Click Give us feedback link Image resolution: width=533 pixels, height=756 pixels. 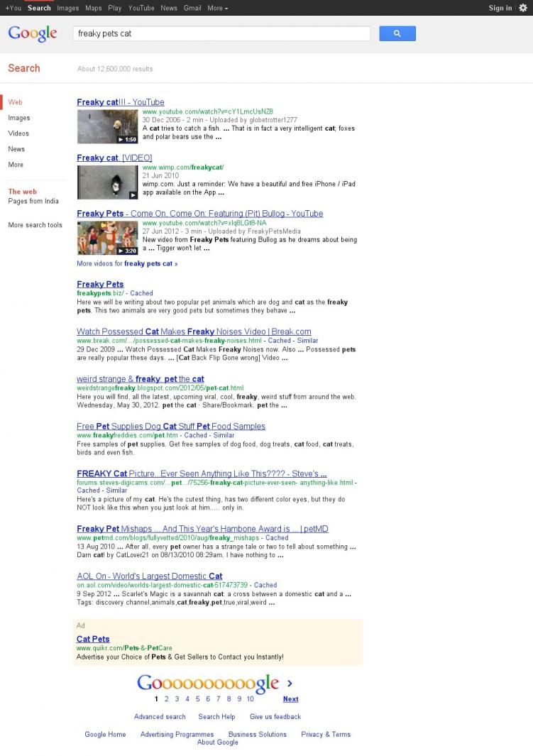coord(275,717)
